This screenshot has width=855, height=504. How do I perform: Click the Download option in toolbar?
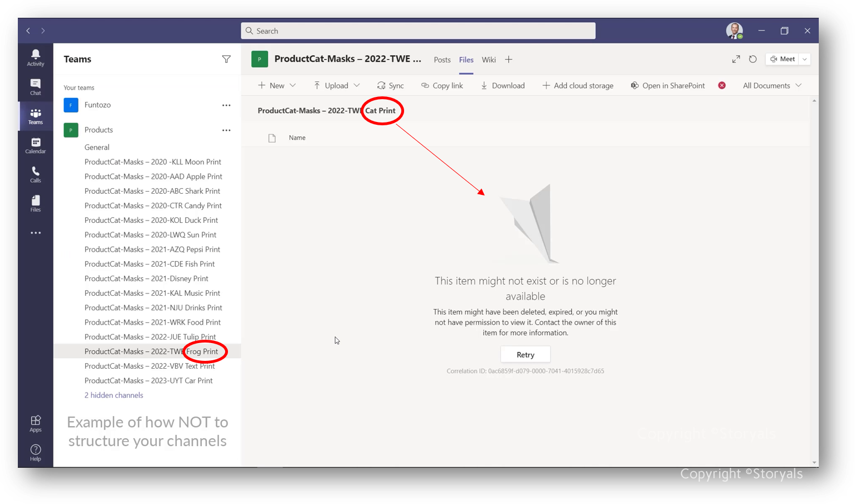click(502, 85)
